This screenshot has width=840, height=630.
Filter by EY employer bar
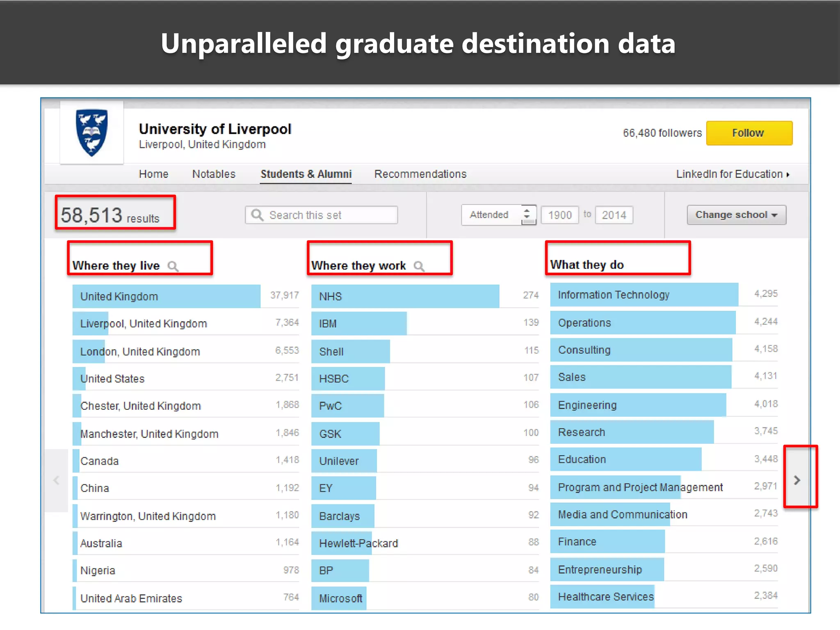425,488
